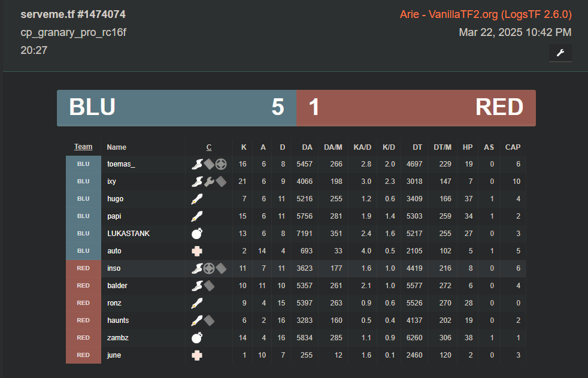This screenshot has width=588, height=378.
Task: Click the BLU team score banner
Action: click(x=177, y=108)
